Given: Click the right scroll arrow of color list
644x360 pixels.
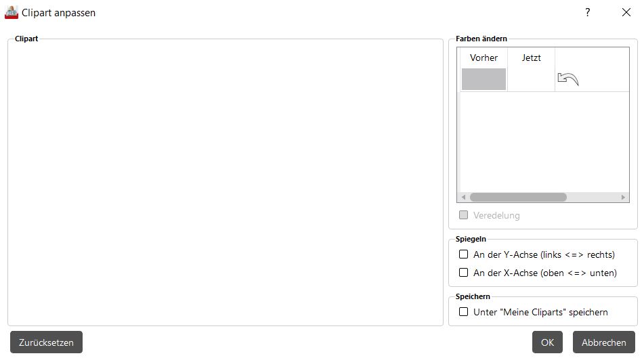Looking at the screenshot, I should tap(623, 198).
